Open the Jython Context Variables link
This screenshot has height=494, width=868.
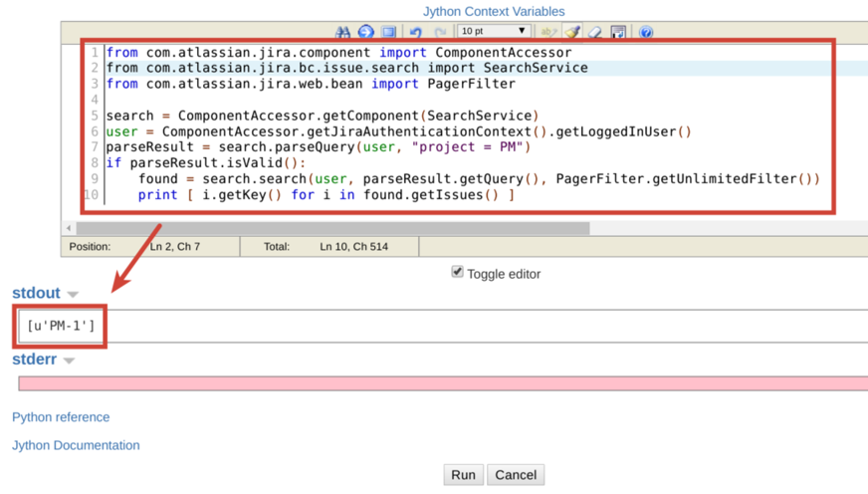(x=494, y=11)
